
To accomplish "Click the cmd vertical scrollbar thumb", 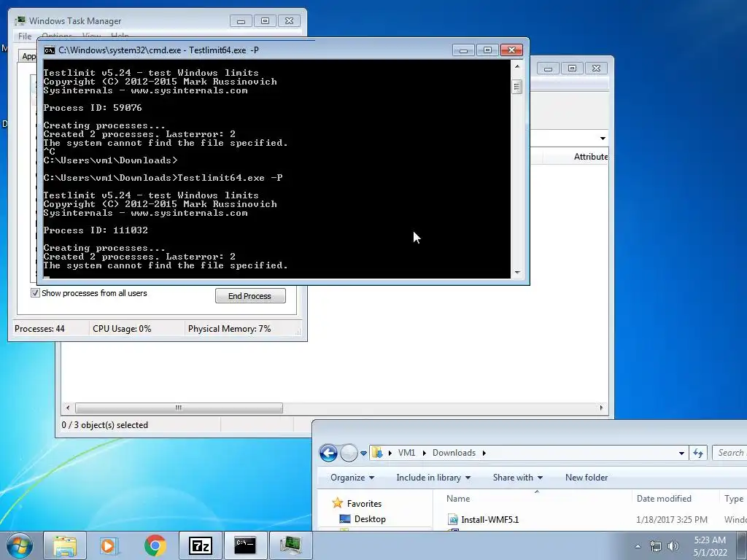I will (x=517, y=87).
